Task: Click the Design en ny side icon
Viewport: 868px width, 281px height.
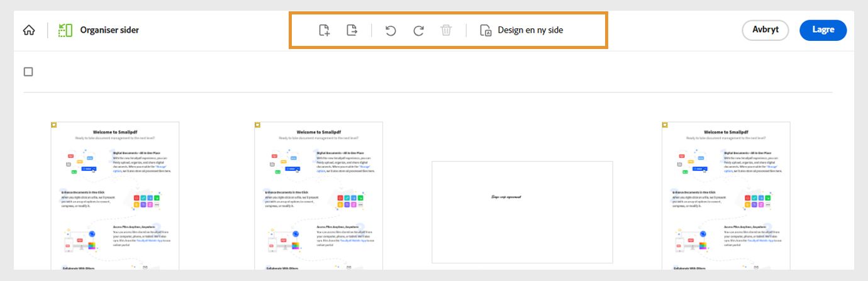Action: point(486,30)
